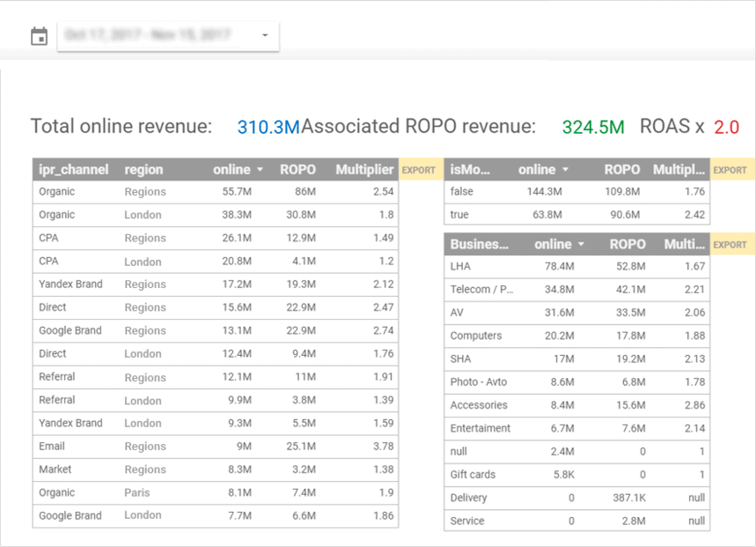Image resolution: width=756 pixels, height=547 pixels.
Task: Click the isMo... column header
Action: tap(470, 170)
